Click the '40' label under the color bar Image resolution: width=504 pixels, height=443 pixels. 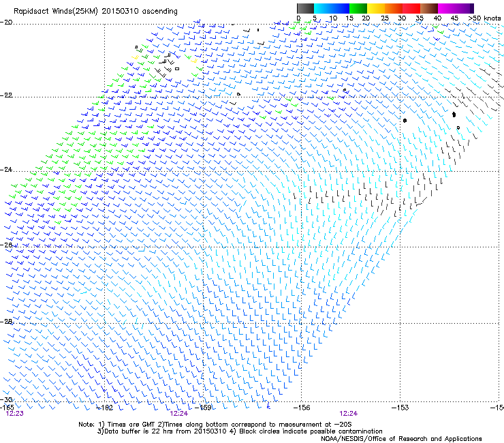point(437,18)
